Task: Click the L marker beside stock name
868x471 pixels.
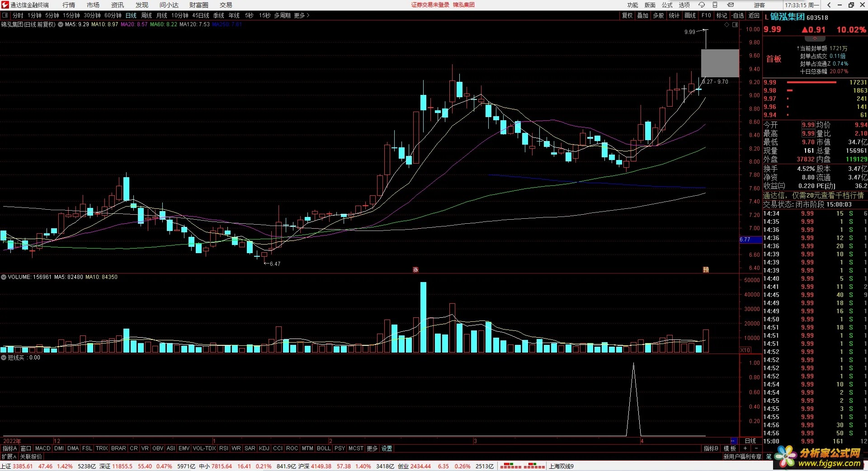Action: 766,17
